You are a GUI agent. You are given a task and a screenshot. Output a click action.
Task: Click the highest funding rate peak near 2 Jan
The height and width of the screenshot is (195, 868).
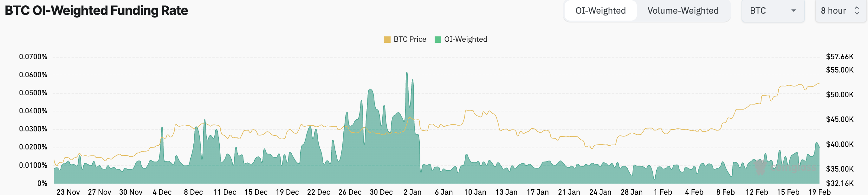[x=407, y=72]
